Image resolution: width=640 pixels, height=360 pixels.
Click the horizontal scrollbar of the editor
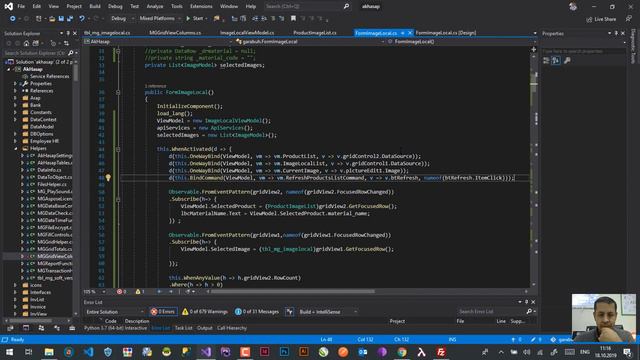[293, 291]
